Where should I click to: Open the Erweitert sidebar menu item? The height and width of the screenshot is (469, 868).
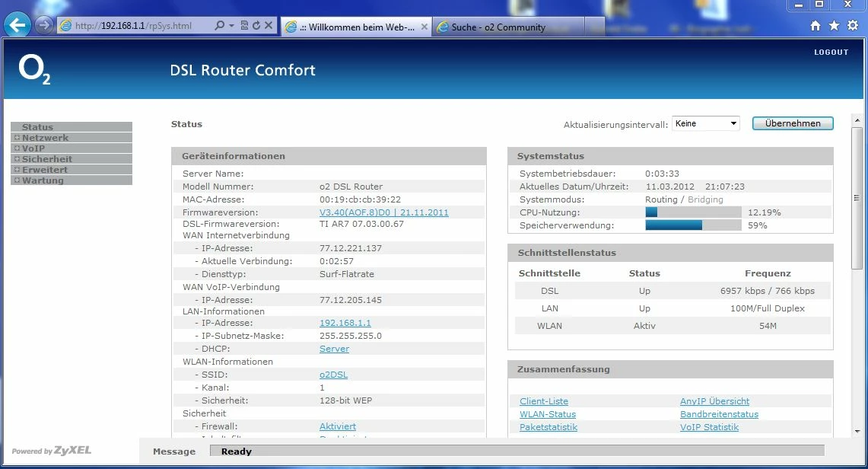[45, 170]
